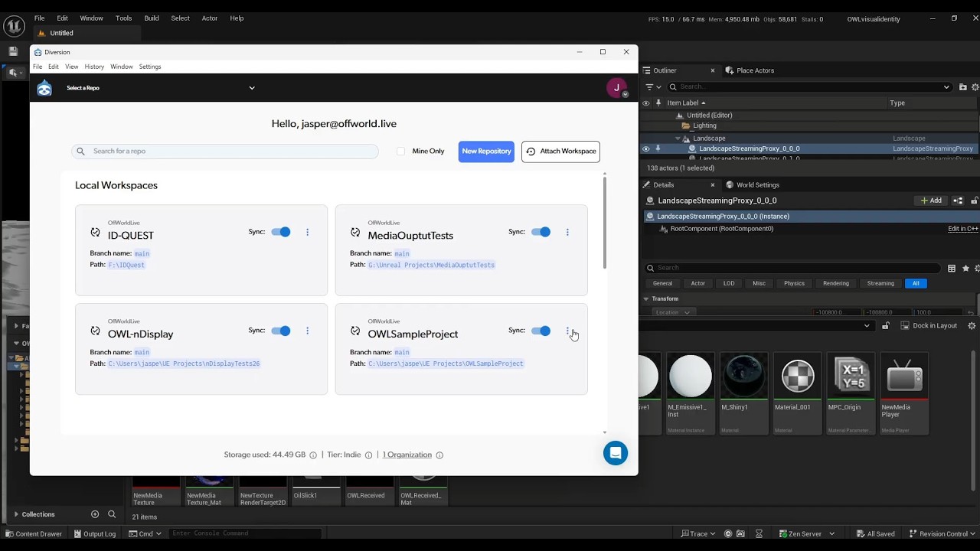Viewport: 980px width, 551px height.
Task: Click the Attach Workspace button
Action: click(x=560, y=152)
